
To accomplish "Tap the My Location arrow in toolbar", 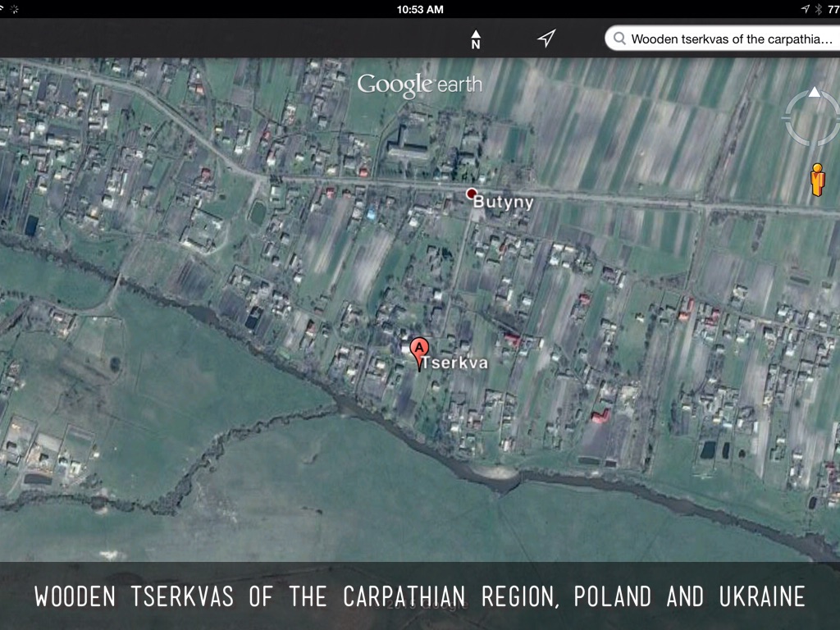I will pyautogui.click(x=546, y=39).
